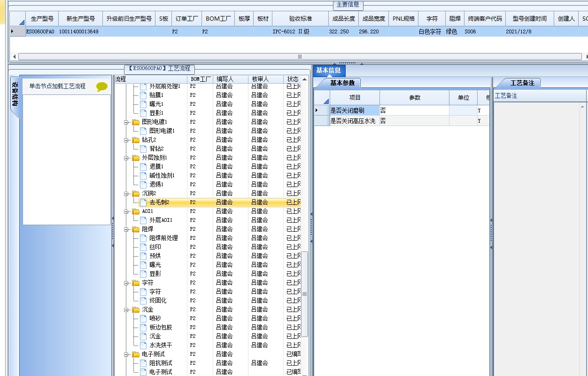Click the page icon beside 水洗烘干

[x=143, y=345]
